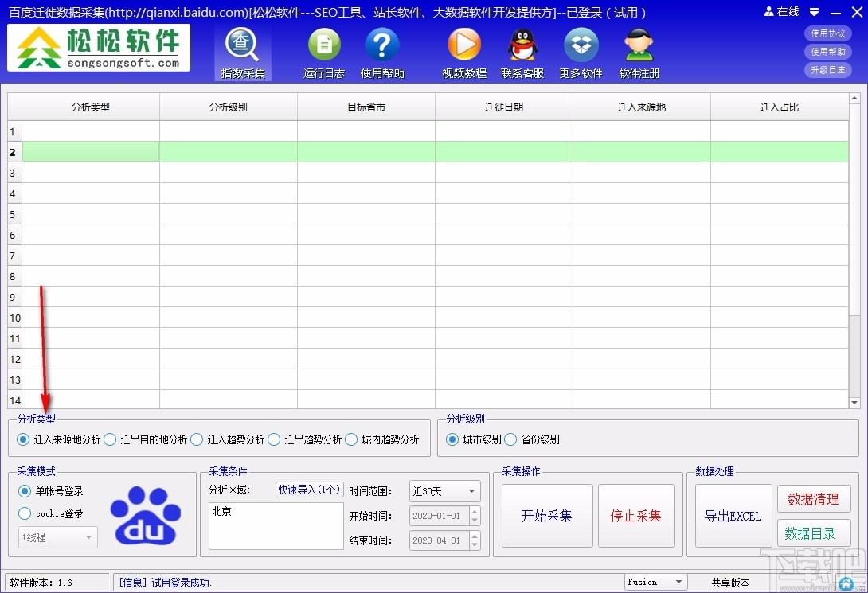
Task: Click the 目标省市 column header
Action: 366,107
